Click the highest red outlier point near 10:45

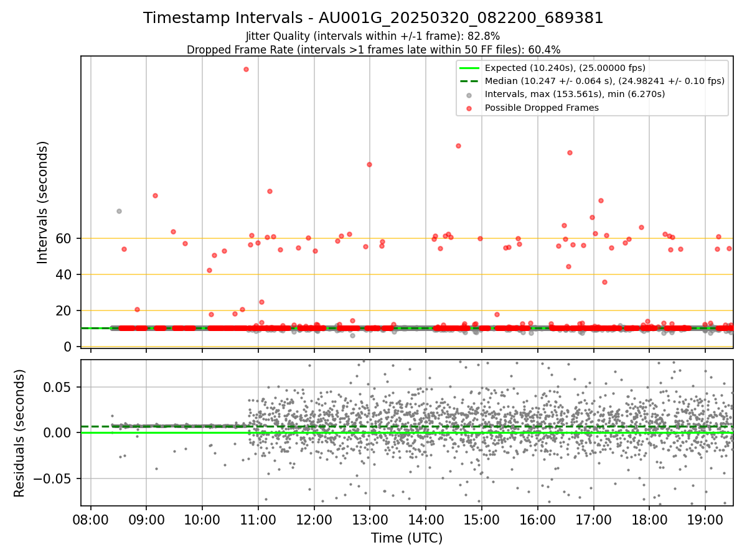point(246,69)
